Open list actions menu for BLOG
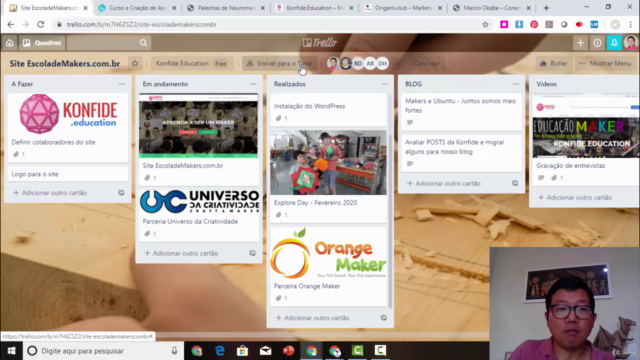The width and height of the screenshot is (640, 360). [x=516, y=84]
